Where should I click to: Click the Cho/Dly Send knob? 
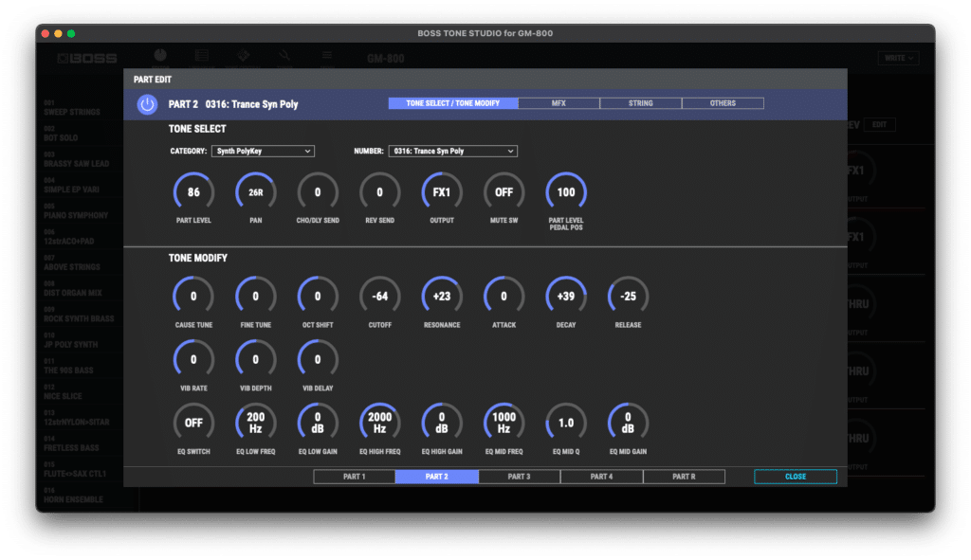click(x=318, y=192)
